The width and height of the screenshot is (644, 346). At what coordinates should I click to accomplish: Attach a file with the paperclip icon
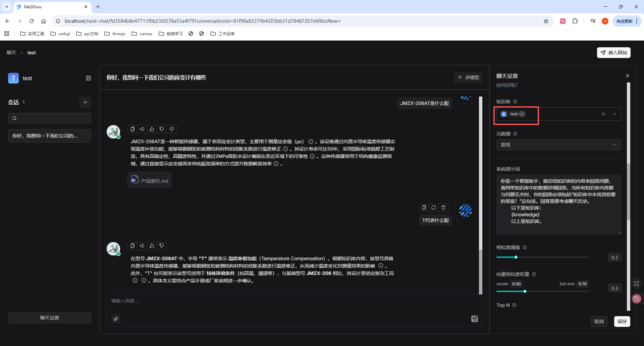(x=116, y=319)
